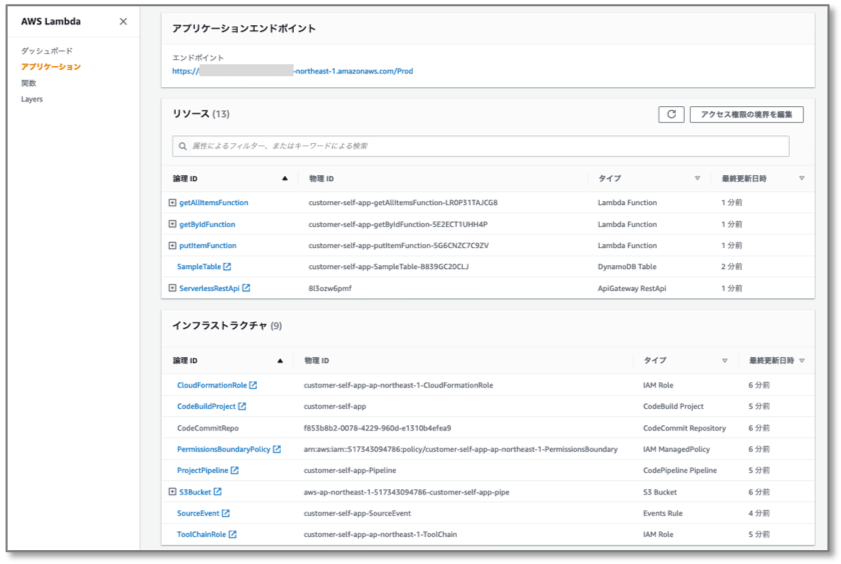Select the IAM ManagedPolicy type cell
Screen dimensions: 841x564
(676, 449)
